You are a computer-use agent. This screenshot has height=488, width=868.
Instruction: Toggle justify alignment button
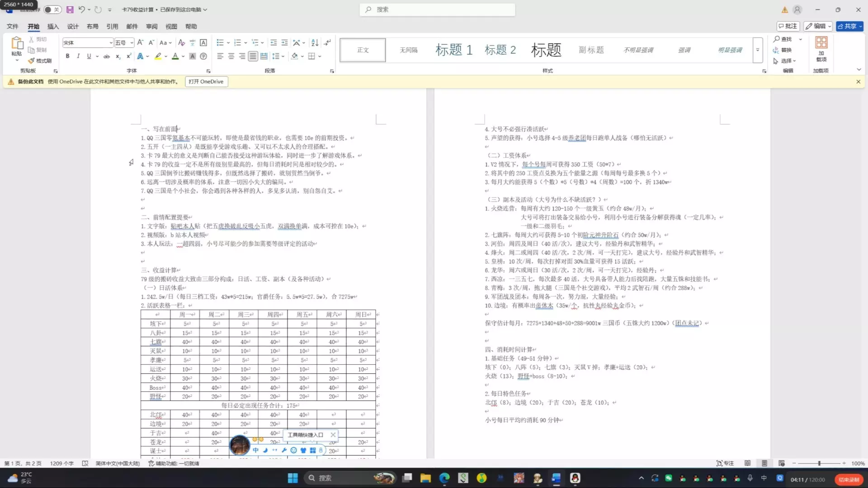(x=253, y=56)
